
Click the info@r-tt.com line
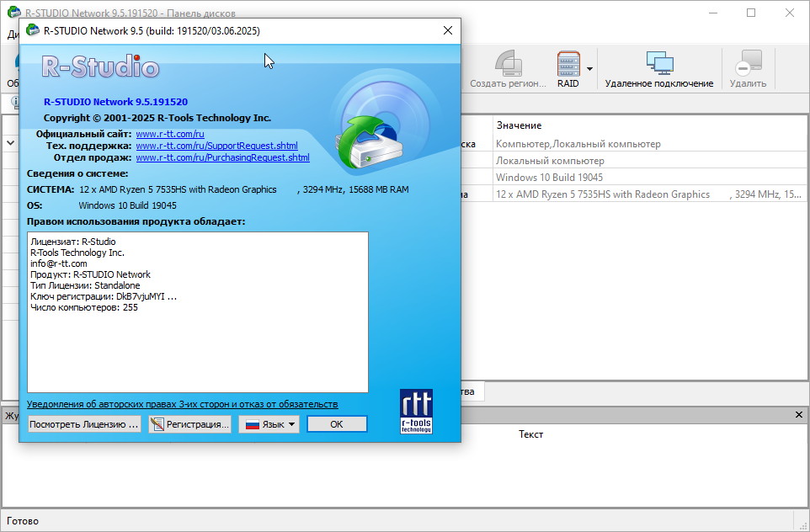tap(59, 263)
